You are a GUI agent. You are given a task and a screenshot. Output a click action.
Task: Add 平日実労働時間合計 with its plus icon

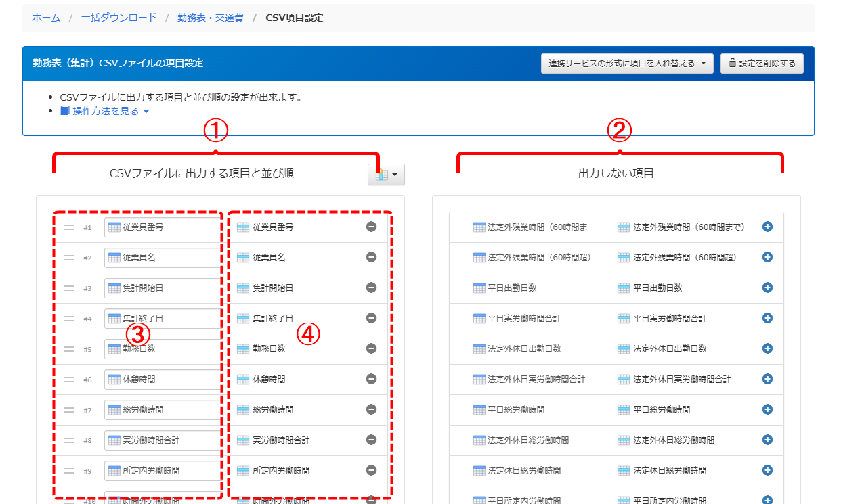pyautogui.click(x=767, y=318)
